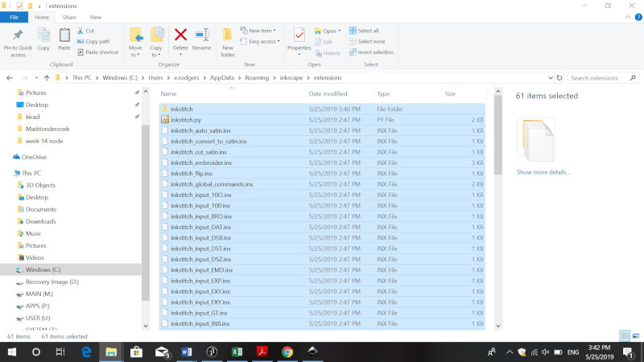644x362 pixels.
Task: Go up one folder level
Action: click(47, 77)
